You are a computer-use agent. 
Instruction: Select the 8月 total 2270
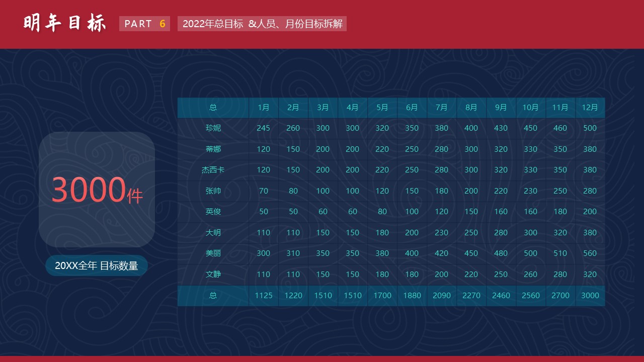coord(471,295)
